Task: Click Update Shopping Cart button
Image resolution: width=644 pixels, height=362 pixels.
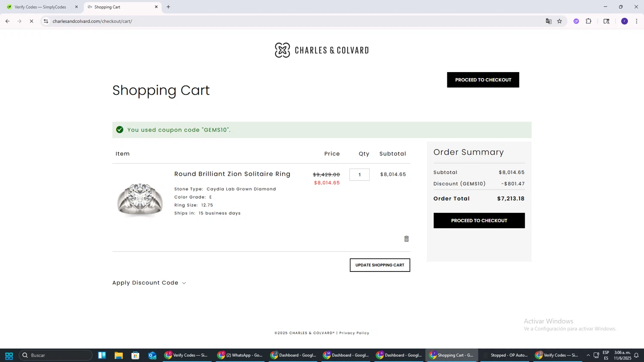Action: click(380, 265)
